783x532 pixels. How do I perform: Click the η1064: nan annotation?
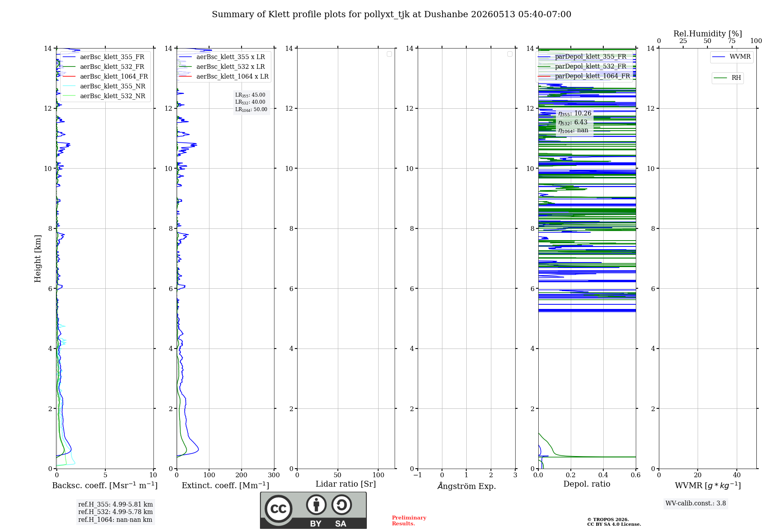tap(573, 130)
